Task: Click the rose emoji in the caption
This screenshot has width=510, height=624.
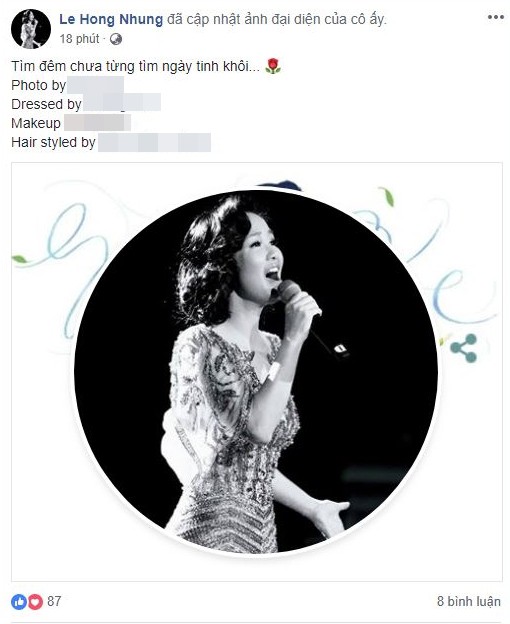Action: point(273,66)
